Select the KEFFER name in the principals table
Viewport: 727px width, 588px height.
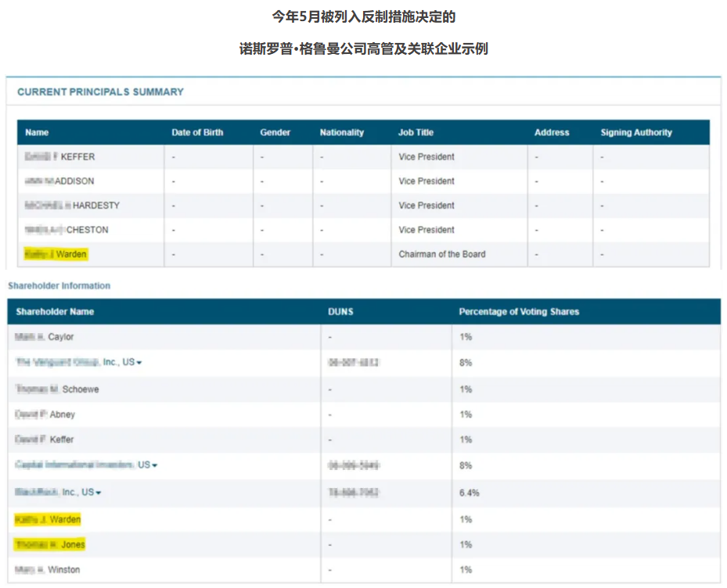click(x=59, y=156)
